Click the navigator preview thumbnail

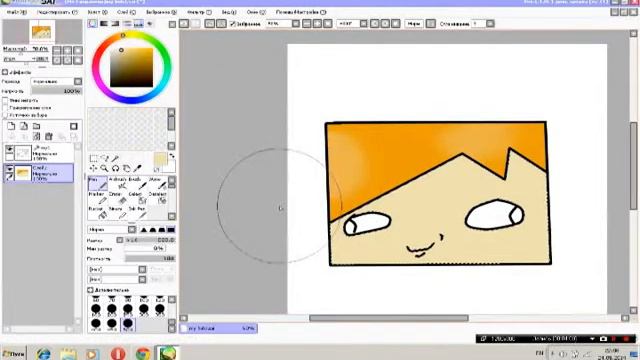coord(42,32)
